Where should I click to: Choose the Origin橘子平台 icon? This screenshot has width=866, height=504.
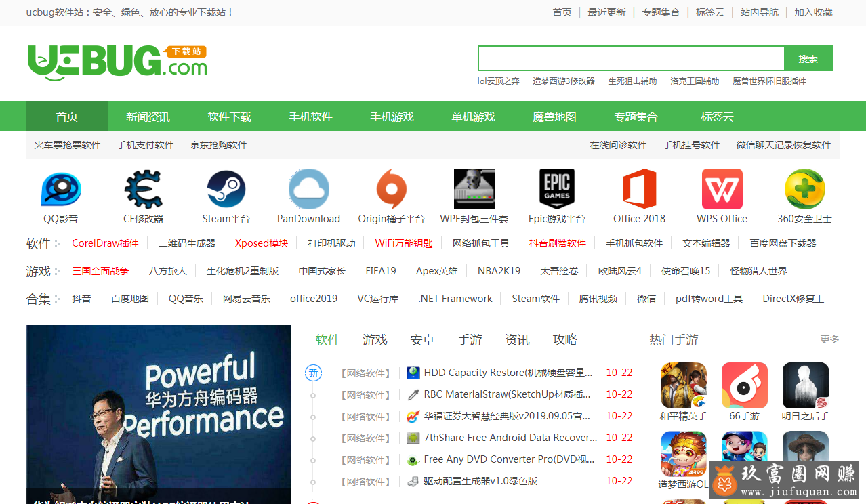click(391, 189)
